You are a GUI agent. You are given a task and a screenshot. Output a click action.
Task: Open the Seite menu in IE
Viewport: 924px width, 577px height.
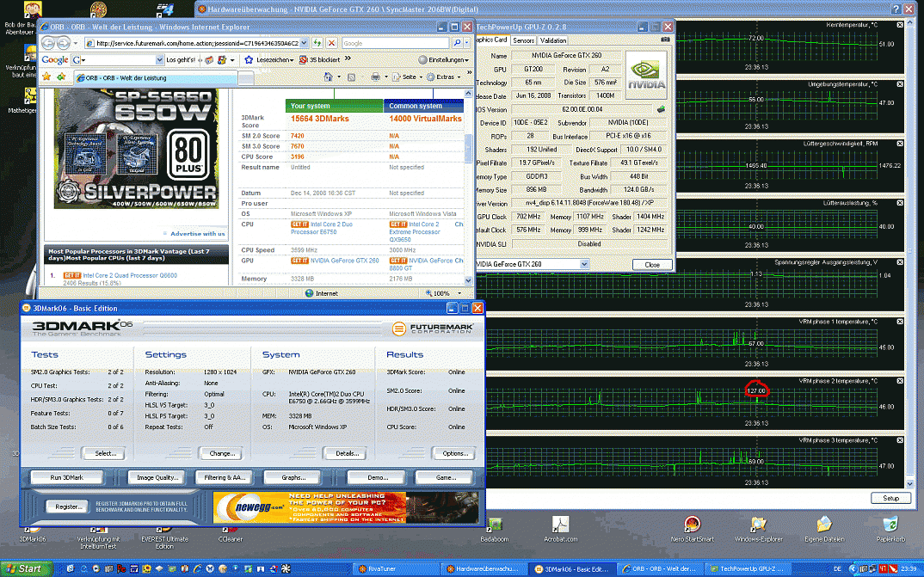tap(407, 77)
